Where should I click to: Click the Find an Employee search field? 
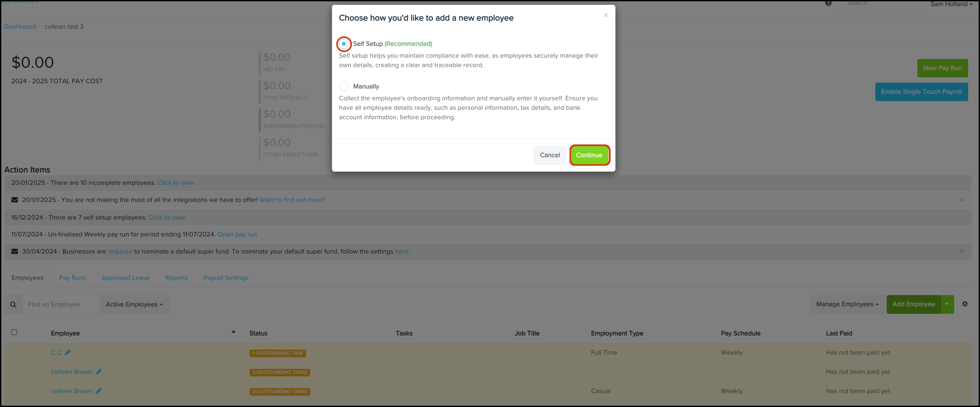click(61, 305)
